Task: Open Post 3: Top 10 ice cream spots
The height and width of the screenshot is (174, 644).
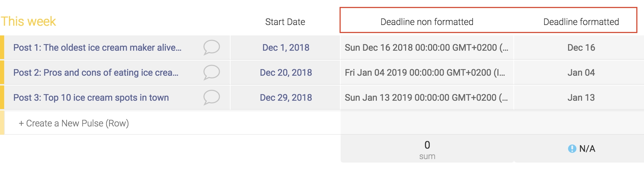Action: point(91,98)
